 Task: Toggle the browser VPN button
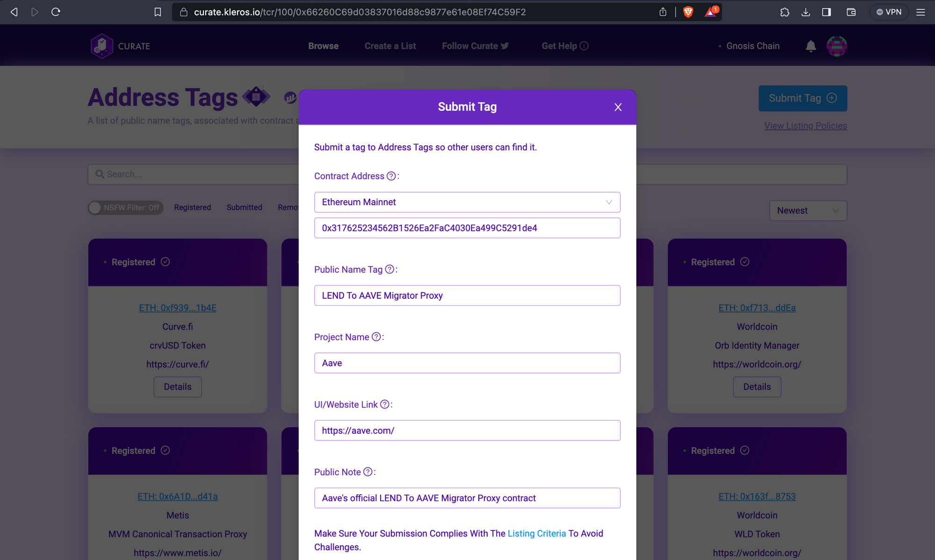pyautogui.click(x=889, y=12)
